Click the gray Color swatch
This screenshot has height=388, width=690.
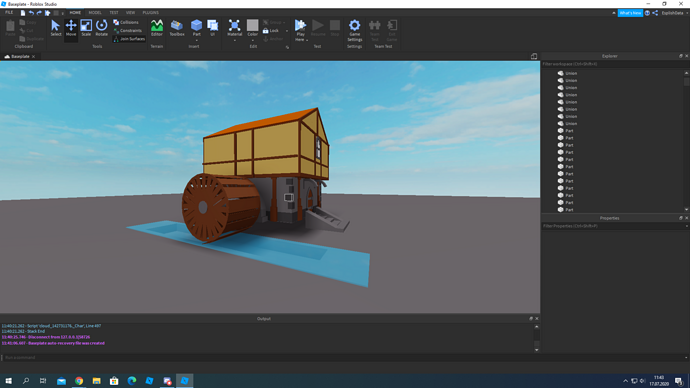coord(253,25)
